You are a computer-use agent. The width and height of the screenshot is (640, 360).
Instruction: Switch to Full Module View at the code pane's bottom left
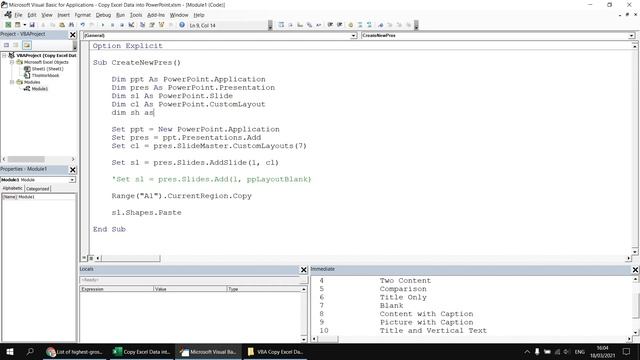[91, 258]
